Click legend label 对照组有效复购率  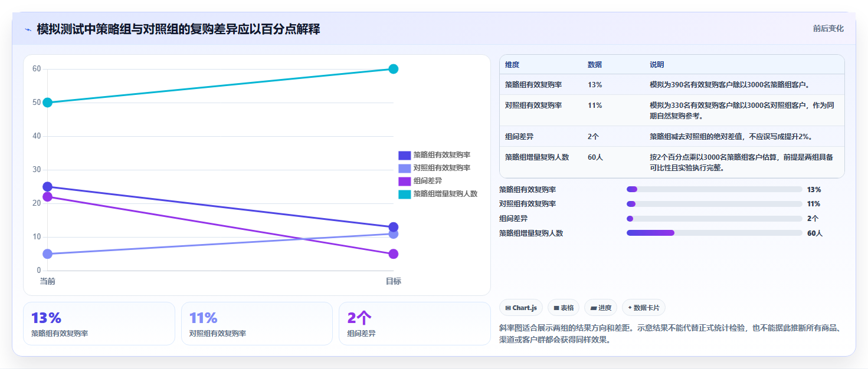pyautogui.click(x=442, y=168)
